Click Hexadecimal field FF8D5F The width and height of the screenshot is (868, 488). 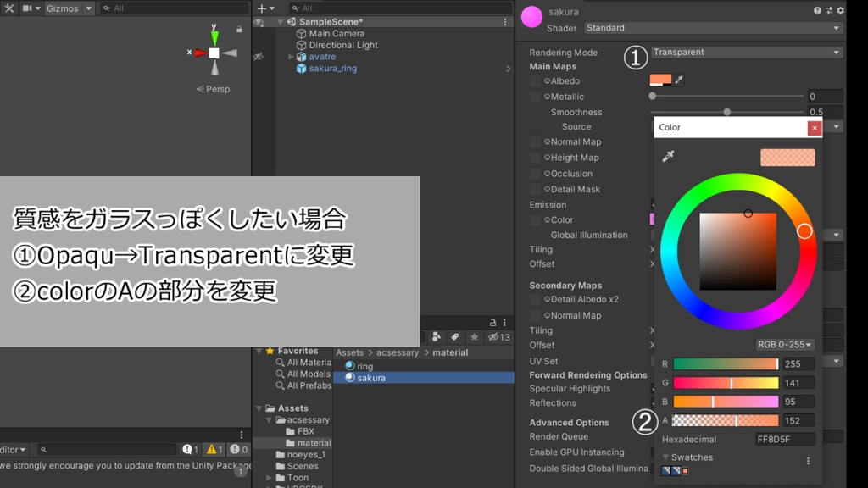785,440
